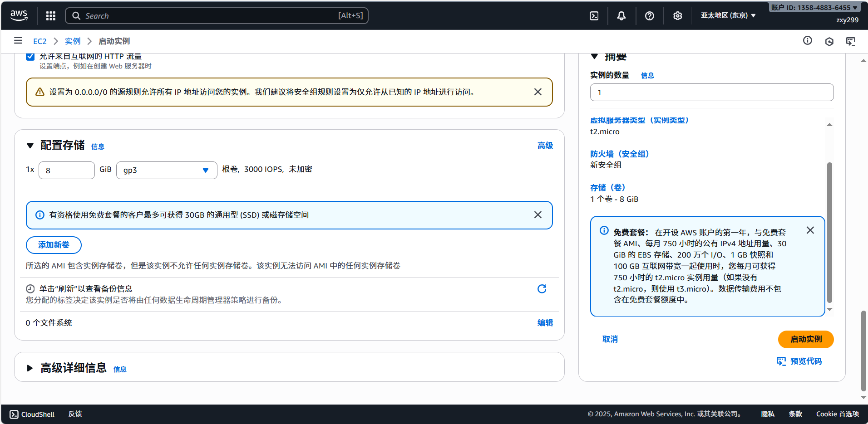Open the info panel icon below header

point(808,41)
